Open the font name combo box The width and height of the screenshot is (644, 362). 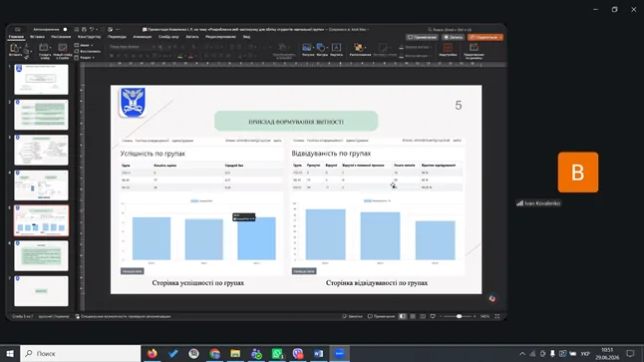coord(133,47)
